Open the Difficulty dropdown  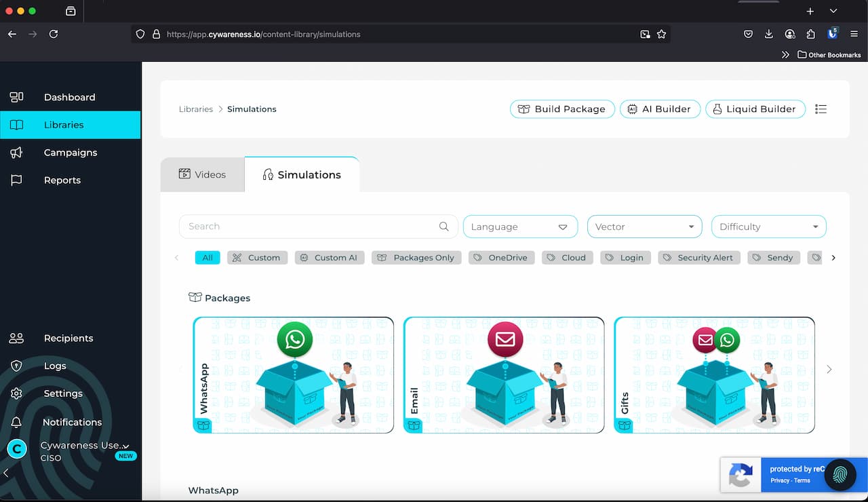click(x=768, y=227)
